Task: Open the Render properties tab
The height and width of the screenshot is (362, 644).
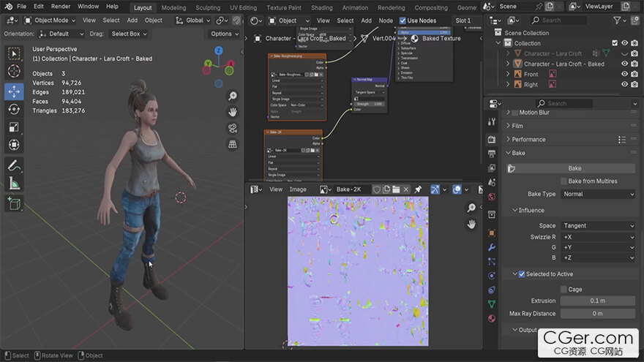Action: click(492, 140)
